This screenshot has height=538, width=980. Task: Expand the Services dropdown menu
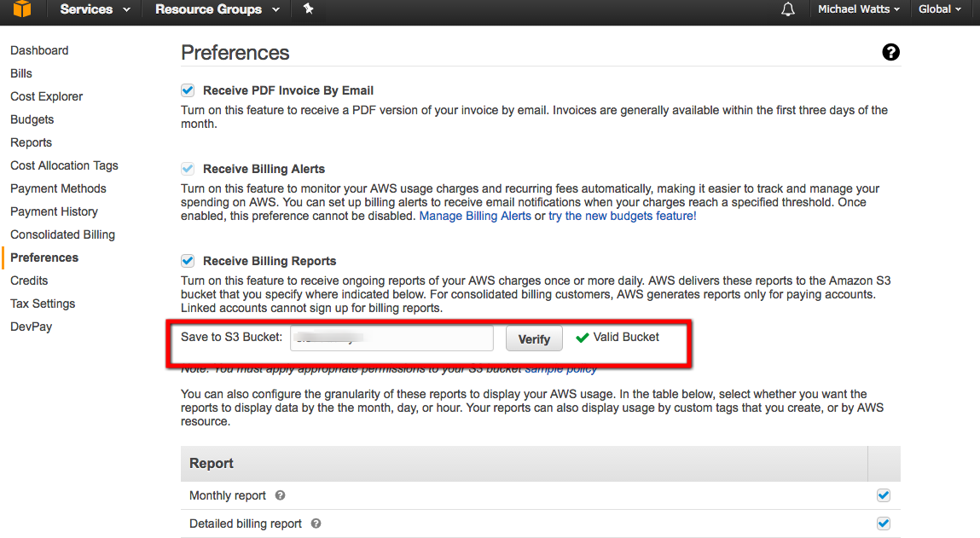pyautogui.click(x=95, y=9)
